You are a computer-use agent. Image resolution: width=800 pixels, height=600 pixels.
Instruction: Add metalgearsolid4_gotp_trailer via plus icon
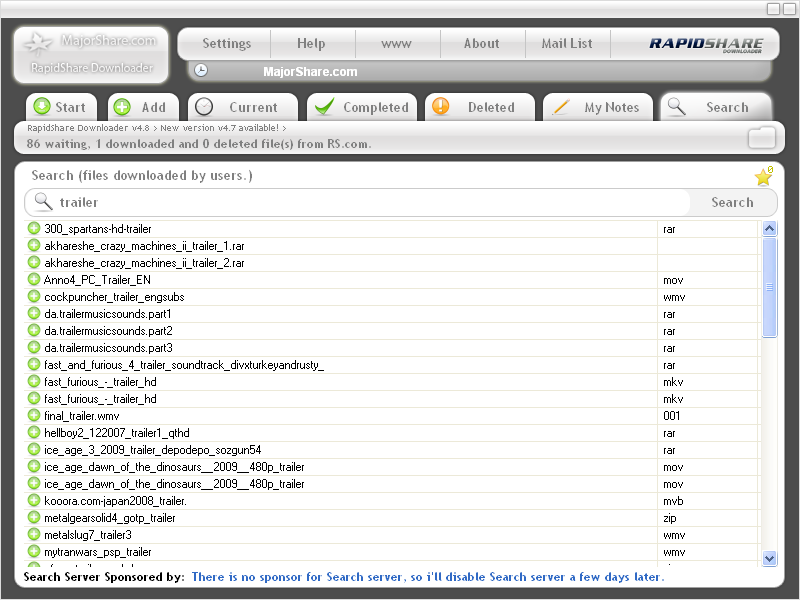tap(34, 517)
